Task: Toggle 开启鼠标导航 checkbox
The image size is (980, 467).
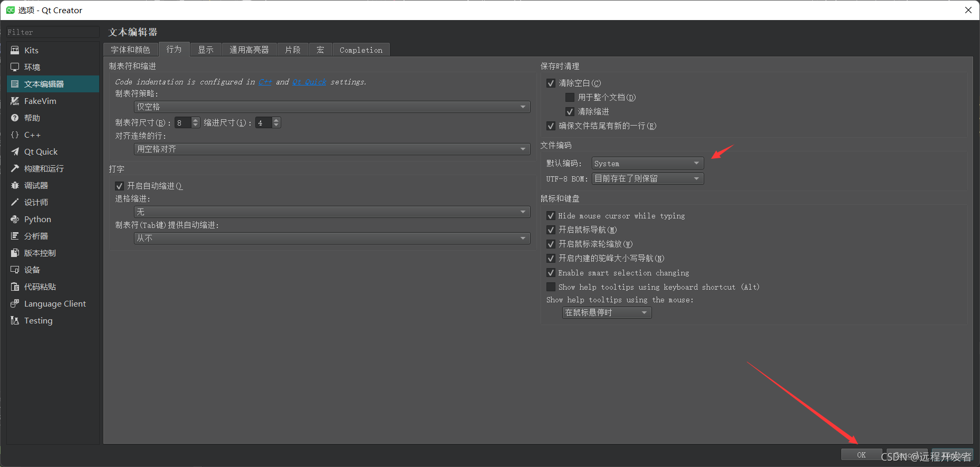Action: point(551,230)
